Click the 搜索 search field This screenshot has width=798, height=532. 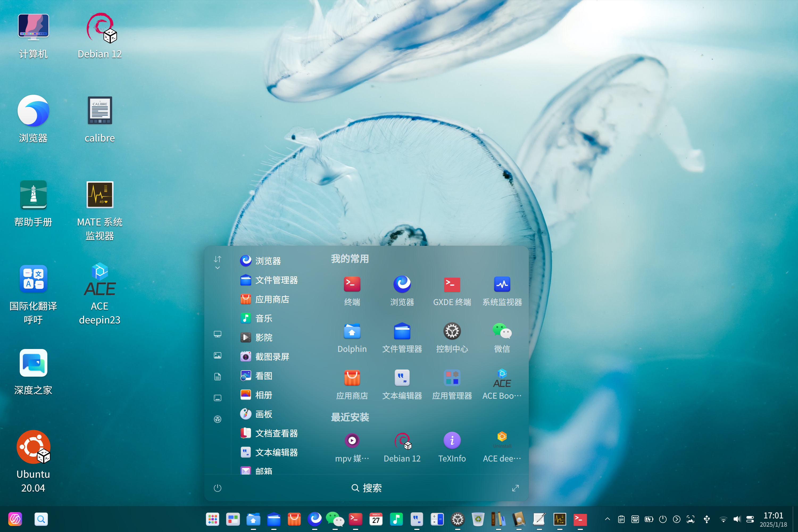pyautogui.click(x=367, y=488)
